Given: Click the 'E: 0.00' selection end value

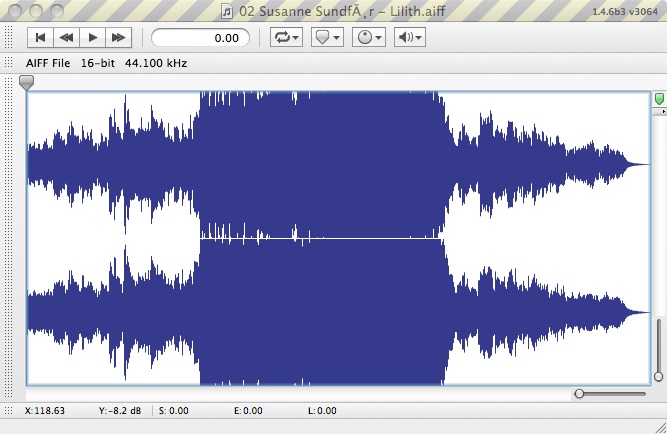Looking at the screenshot, I should (248, 411).
